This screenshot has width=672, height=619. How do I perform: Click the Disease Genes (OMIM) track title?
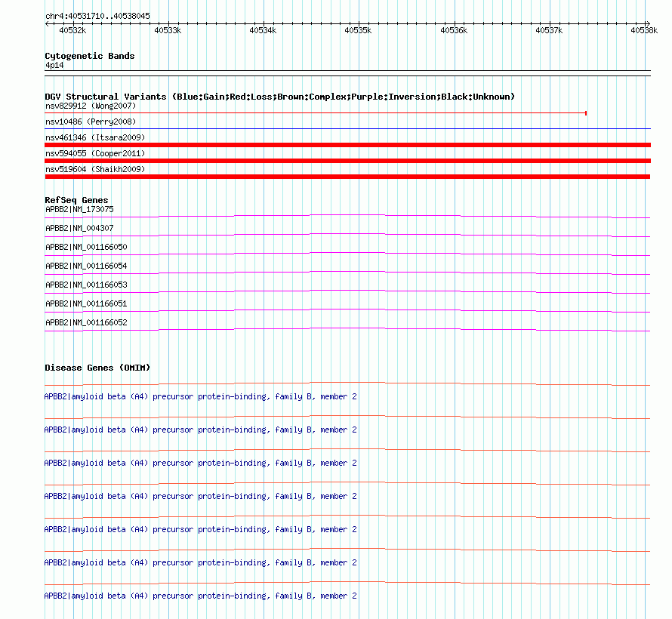click(x=97, y=368)
